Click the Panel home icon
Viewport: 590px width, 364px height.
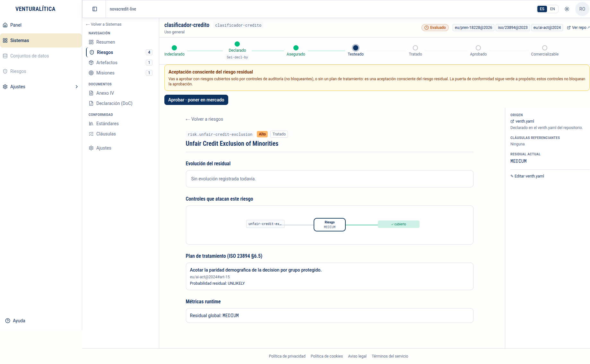tap(5, 25)
